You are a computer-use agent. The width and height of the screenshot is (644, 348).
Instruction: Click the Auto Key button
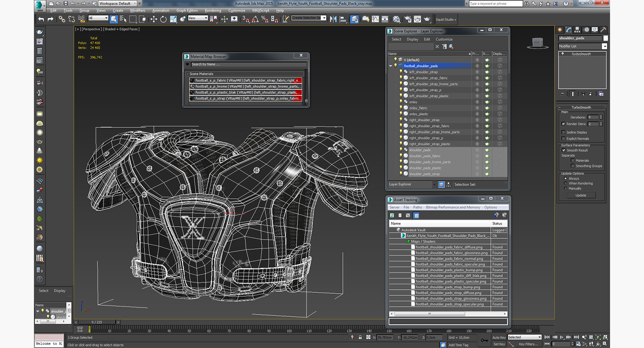point(499,337)
